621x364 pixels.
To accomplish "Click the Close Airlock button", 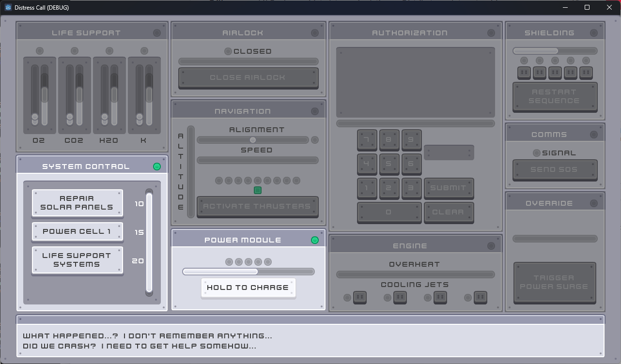I will [x=248, y=77].
